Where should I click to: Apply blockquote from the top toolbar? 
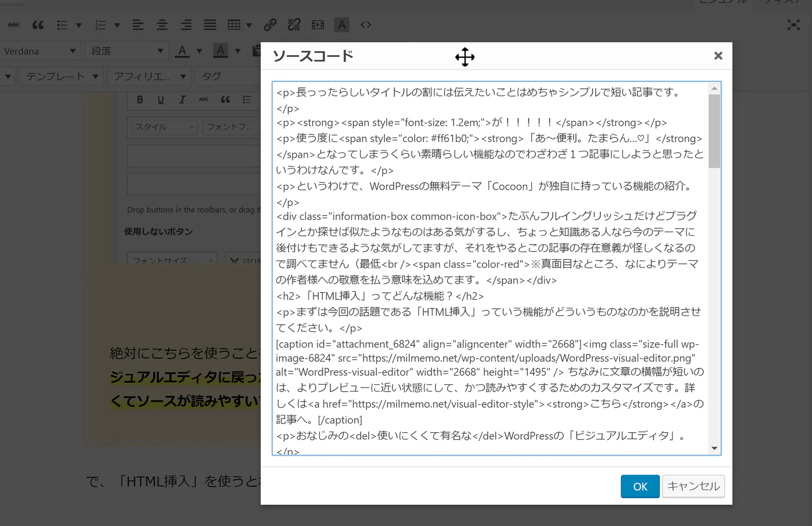(38, 24)
